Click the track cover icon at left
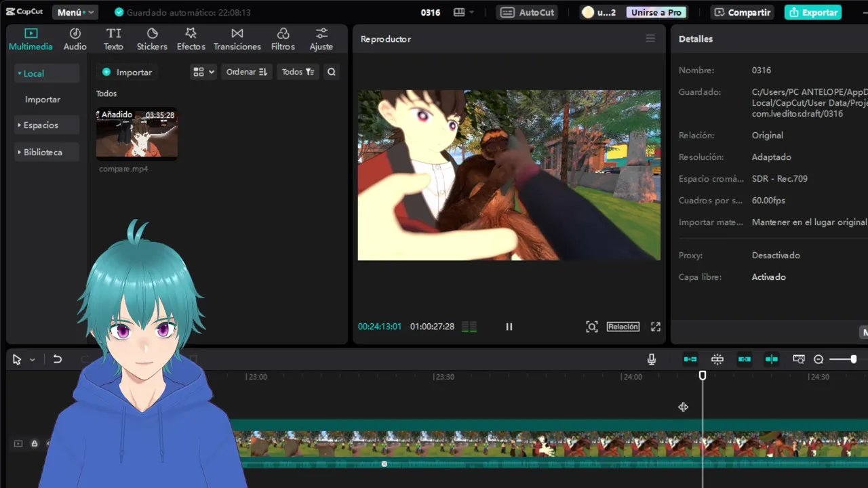868x488 pixels. click(18, 443)
